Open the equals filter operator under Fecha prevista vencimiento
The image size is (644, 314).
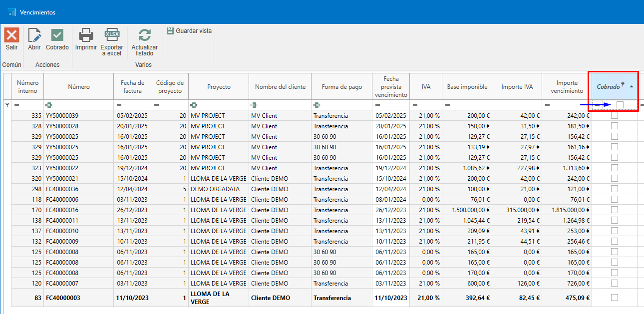pos(377,105)
